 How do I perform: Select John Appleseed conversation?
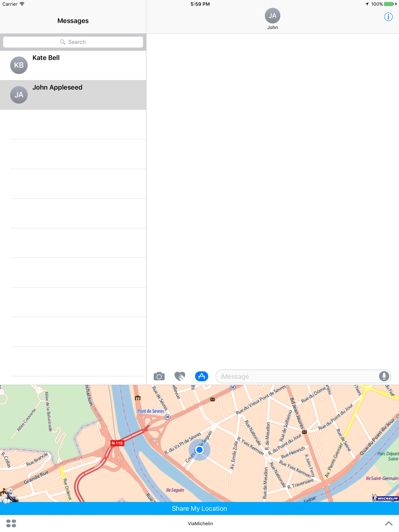(x=73, y=95)
